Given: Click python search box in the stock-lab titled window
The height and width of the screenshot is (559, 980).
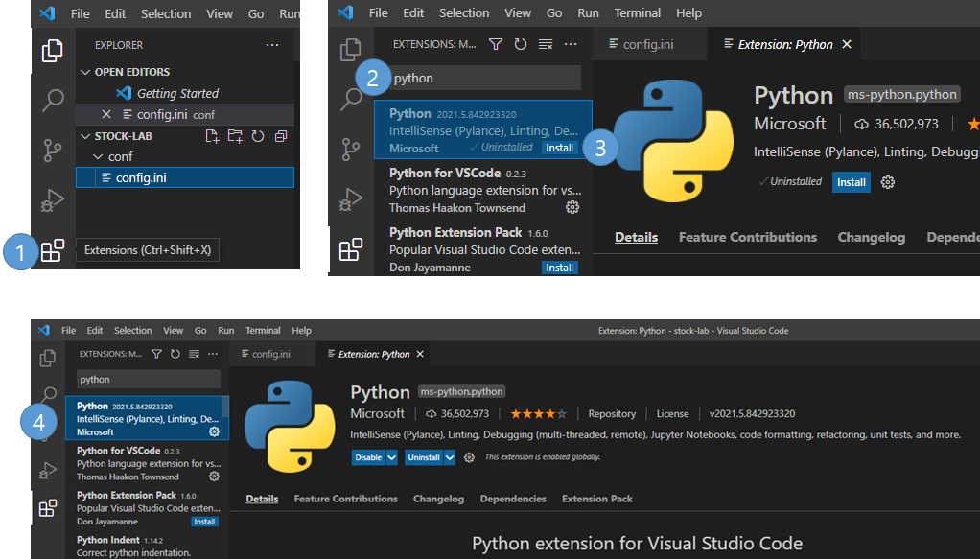Looking at the screenshot, I should click(148, 380).
